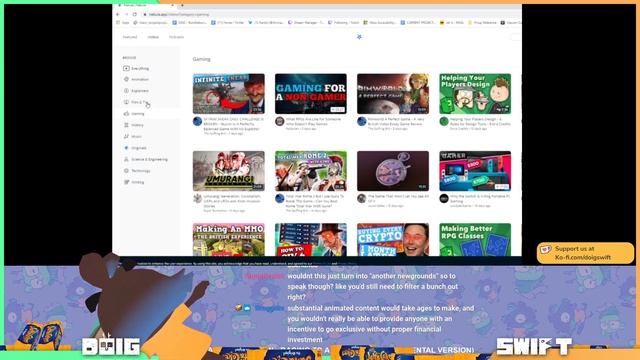The height and width of the screenshot is (360, 640).
Task: Select Science & Engineering in the sidebar
Action: pyautogui.click(x=146, y=159)
